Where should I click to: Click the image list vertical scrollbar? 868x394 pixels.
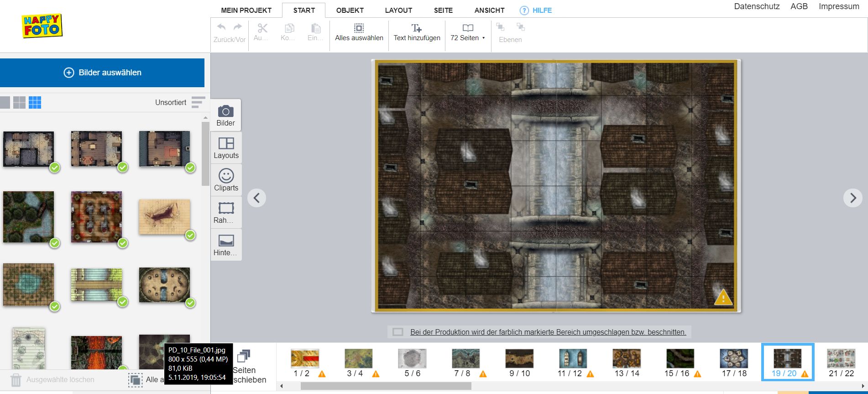205,153
